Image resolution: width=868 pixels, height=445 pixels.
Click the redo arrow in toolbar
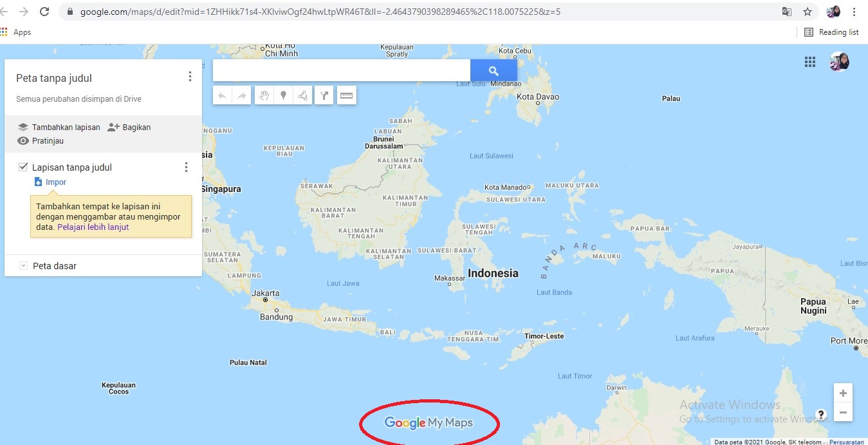pos(242,96)
